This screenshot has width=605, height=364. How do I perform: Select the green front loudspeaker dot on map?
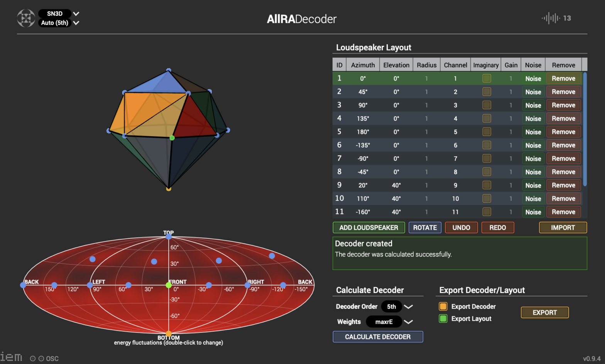click(169, 285)
